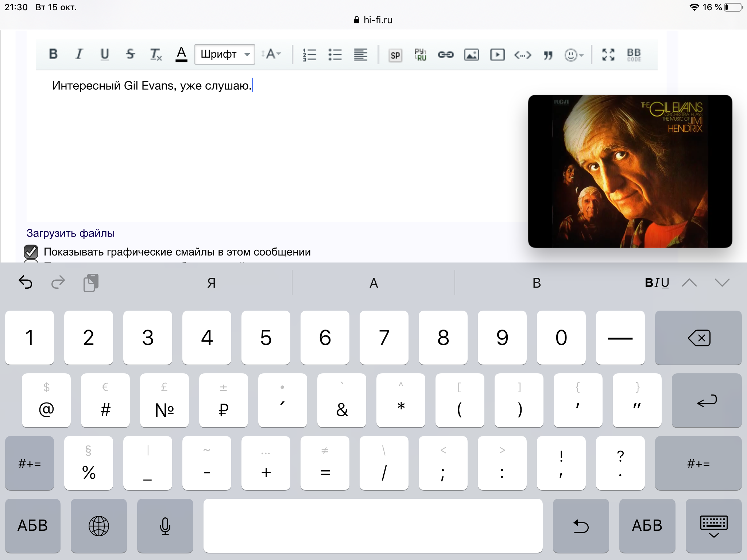Open the smiley emoticon dropdown
Screen dimensions: 747x560
574,55
